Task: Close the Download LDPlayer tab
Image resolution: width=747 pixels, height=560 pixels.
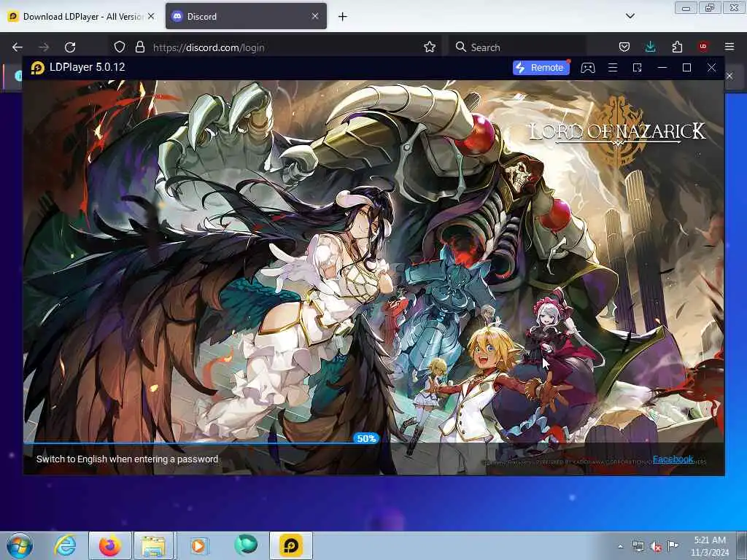Action: 151,16
